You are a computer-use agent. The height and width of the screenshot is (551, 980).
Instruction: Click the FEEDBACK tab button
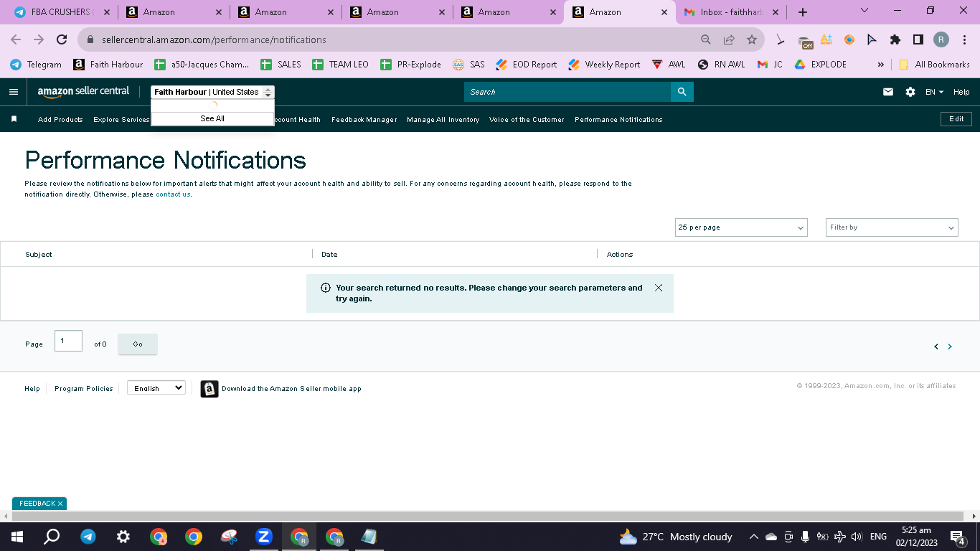(x=39, y=504)
